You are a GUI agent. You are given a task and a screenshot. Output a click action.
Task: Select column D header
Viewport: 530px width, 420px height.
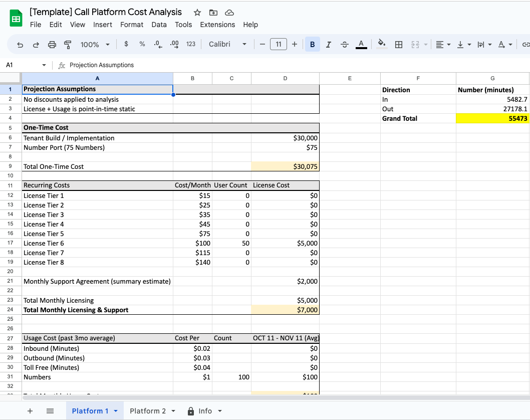point(285,78)
